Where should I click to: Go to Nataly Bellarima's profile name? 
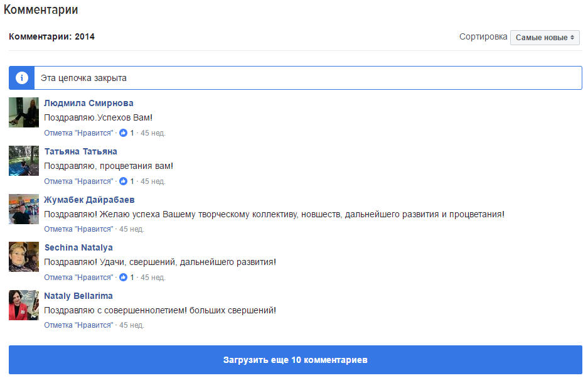pyautogui.click(x=78, y=296)
